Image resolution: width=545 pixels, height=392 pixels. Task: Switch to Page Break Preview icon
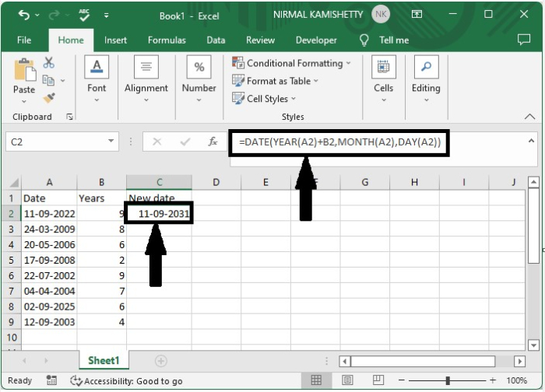[378, 380]
